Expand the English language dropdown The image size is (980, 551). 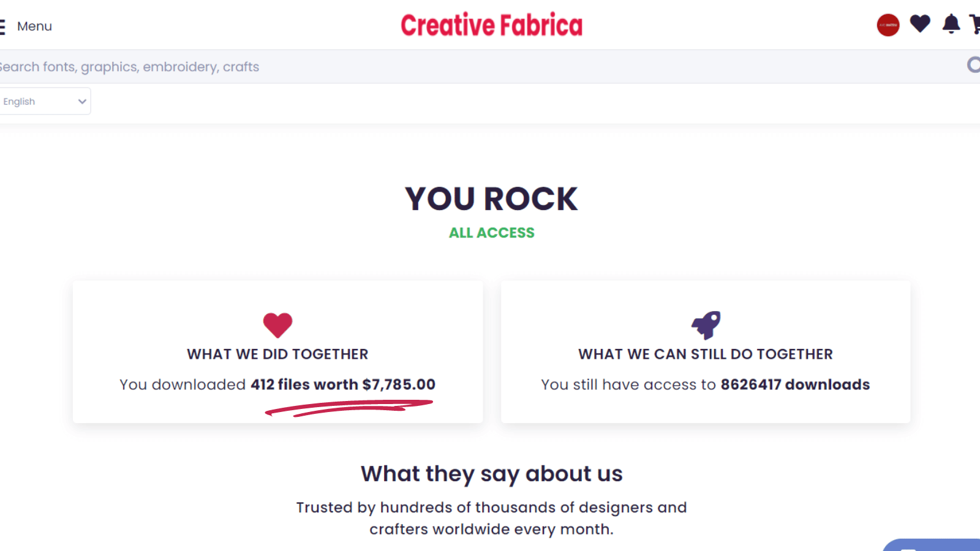click(x=45, y=101)
